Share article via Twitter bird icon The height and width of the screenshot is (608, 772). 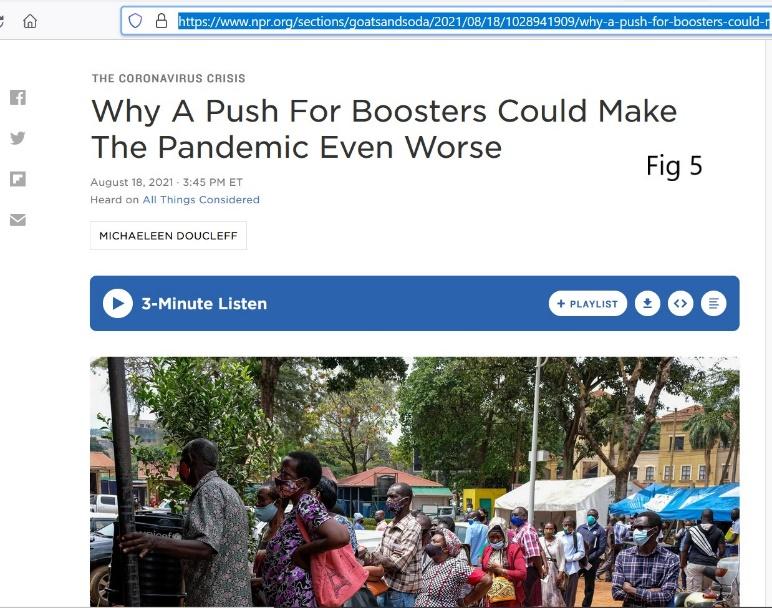18,138
